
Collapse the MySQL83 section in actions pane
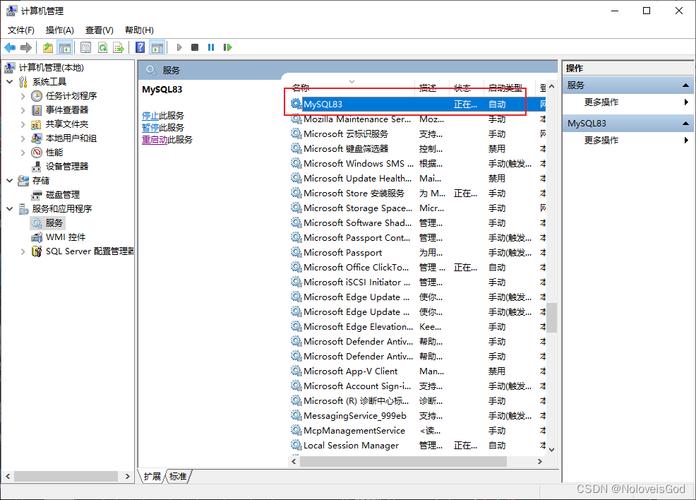click(x=685, y=123)
